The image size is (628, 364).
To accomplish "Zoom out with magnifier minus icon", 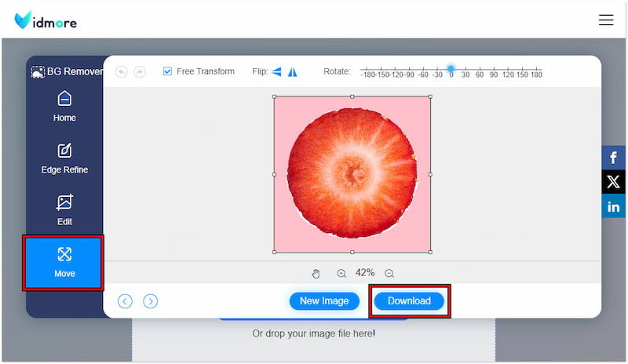I will (389, 273).
